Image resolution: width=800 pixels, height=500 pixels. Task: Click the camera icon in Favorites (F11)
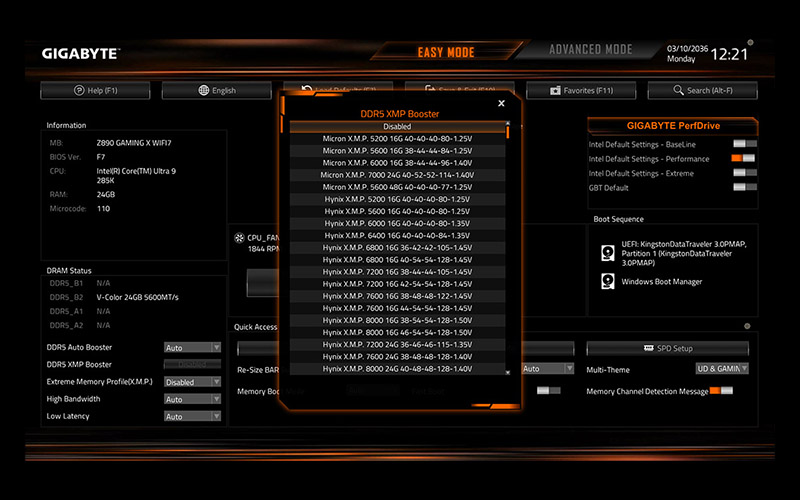tap(555, 90)
